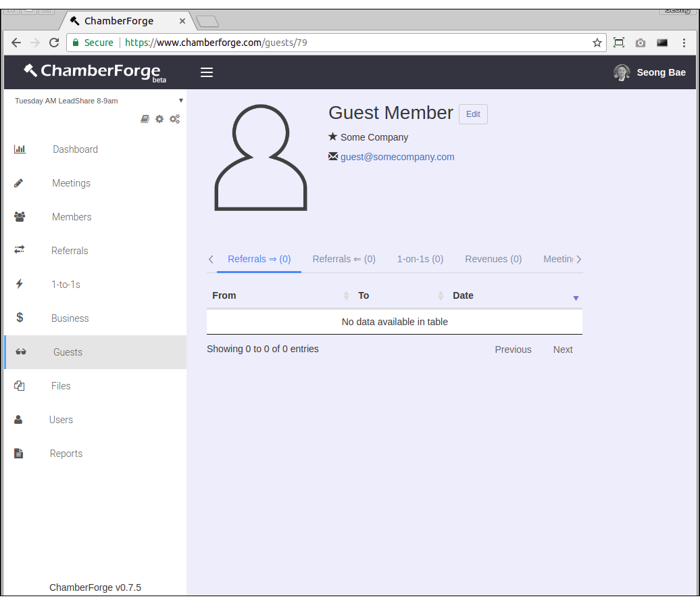700x605 pixels.
Task: Click the Business dollar sign icon
Action: pos(20,318)
